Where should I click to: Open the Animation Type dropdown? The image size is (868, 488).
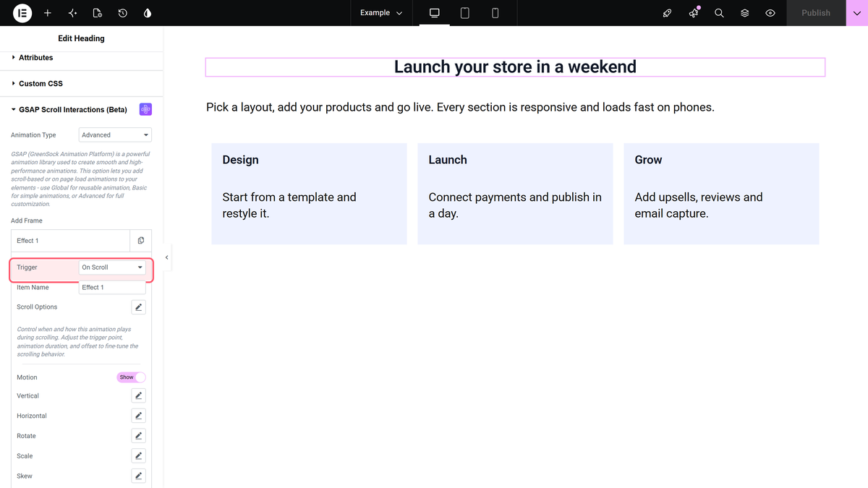coord(115,135)
